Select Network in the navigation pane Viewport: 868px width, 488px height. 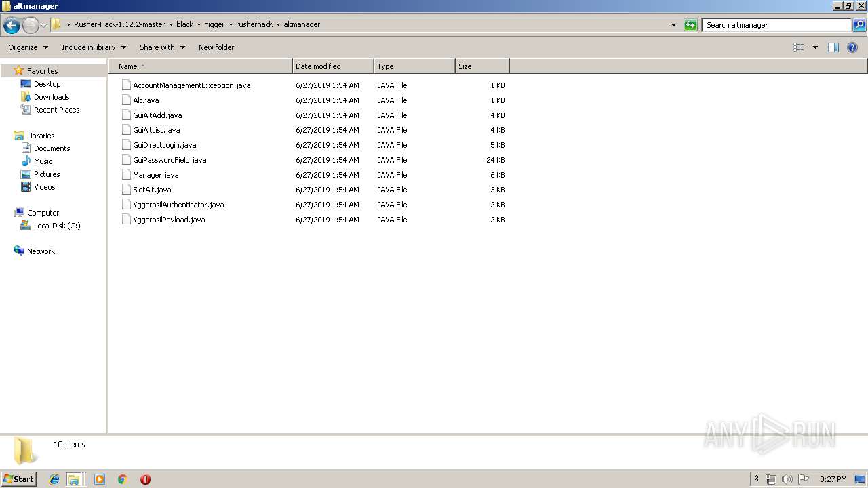[41, 251]
